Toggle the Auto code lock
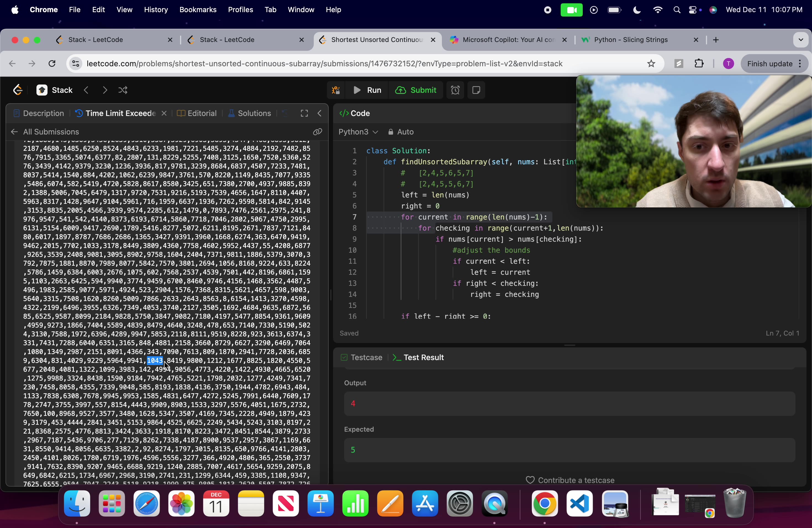 point(391,132)
